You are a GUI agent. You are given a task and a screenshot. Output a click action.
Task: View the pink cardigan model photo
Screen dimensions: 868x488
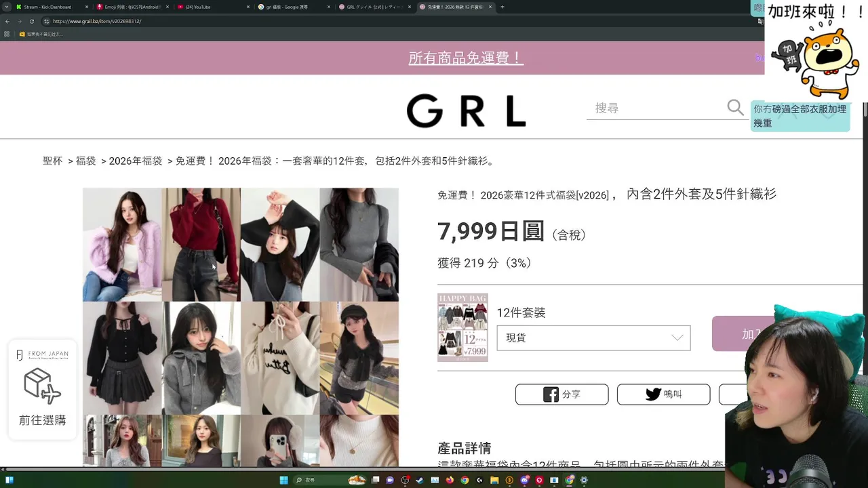click(x=122, y=245)
